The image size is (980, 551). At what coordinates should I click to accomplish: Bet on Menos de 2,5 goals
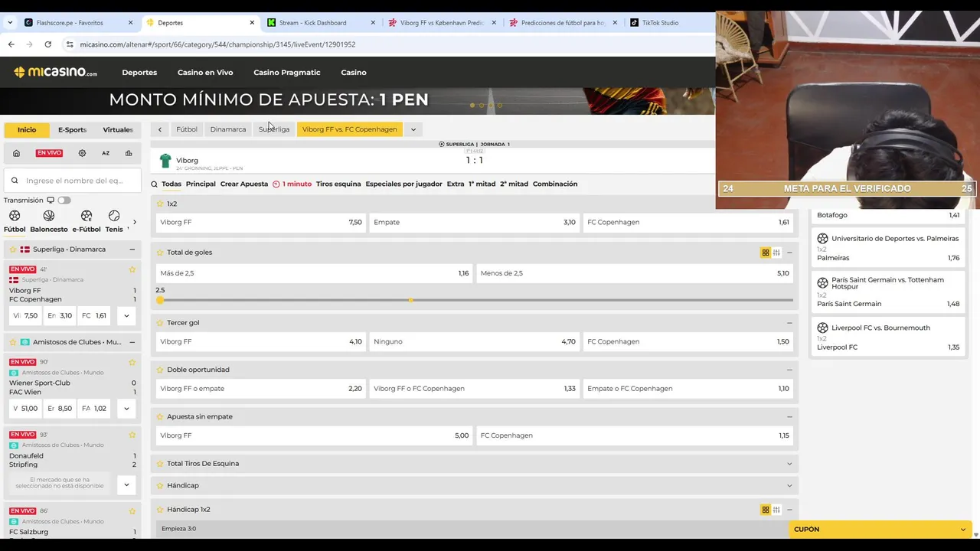tap(635, 273)
